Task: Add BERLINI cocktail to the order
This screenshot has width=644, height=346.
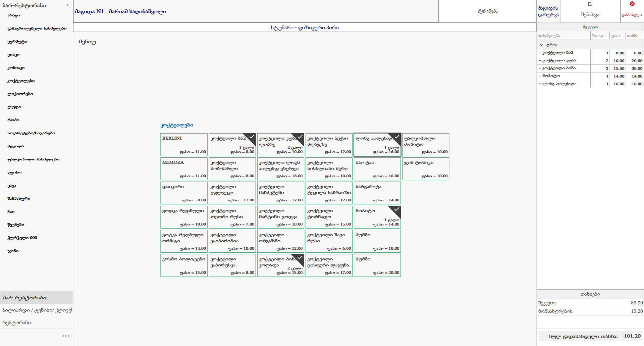Action: 184,145
